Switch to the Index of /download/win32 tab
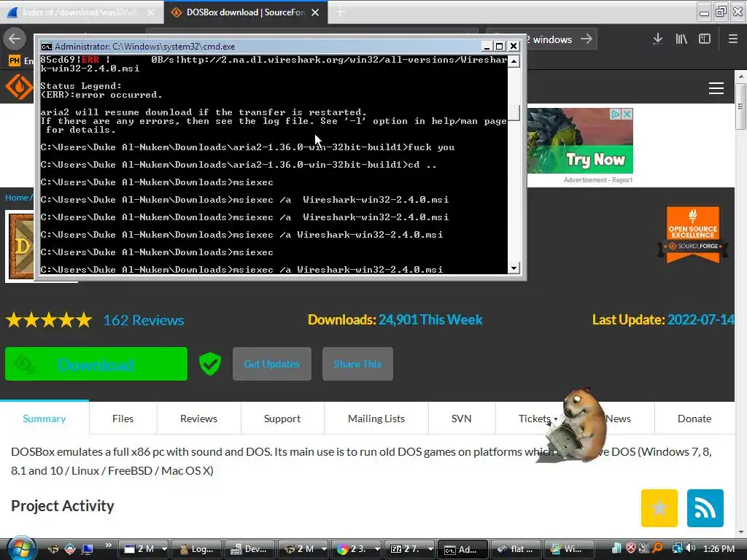Viewport: 747px width, 560px height. pyautogui.click(x=82, y=12)
